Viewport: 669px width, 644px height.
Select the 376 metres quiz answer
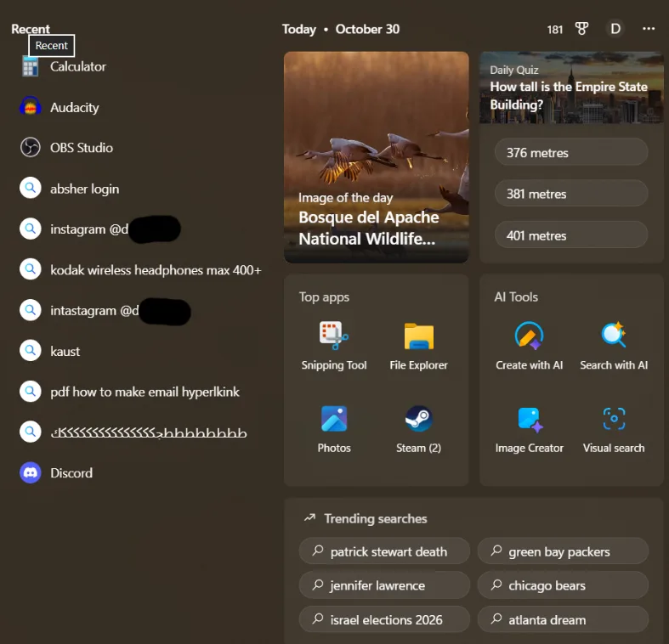click(571, 152)
